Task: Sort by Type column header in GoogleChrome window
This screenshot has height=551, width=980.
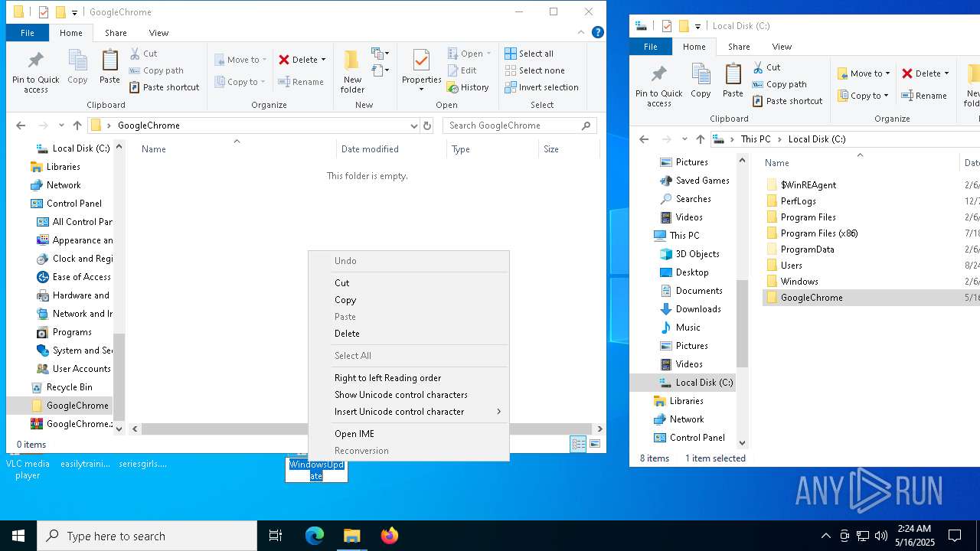Action: coord(492,149)
